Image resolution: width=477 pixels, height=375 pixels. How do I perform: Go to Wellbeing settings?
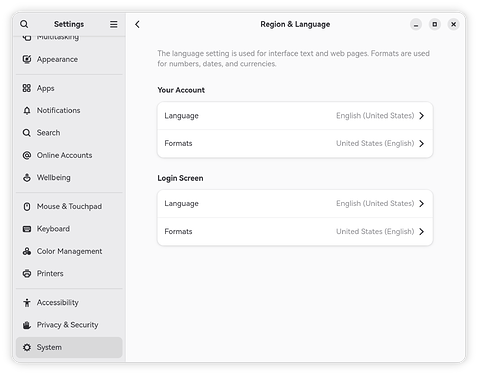tap(69, 177)
